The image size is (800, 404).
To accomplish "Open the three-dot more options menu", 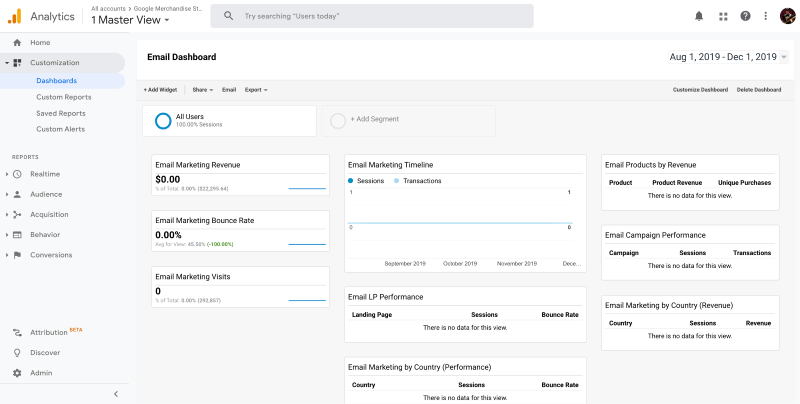I will click(765, 16).
